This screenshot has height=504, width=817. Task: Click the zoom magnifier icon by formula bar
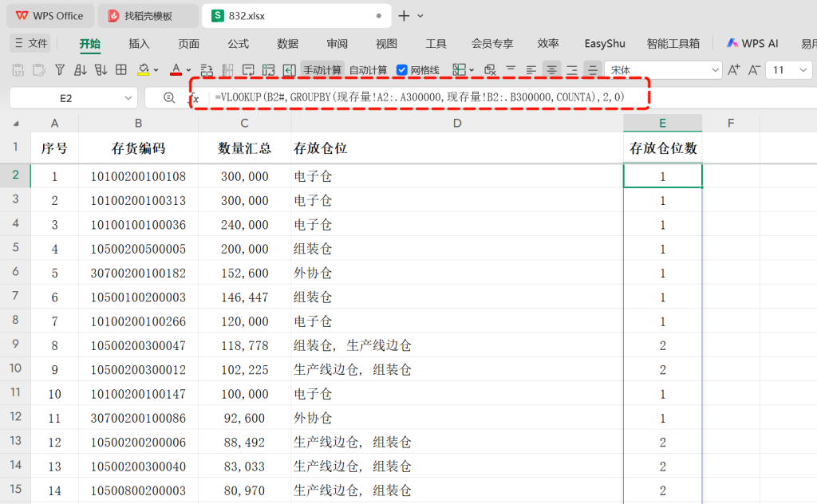[169, 98]
